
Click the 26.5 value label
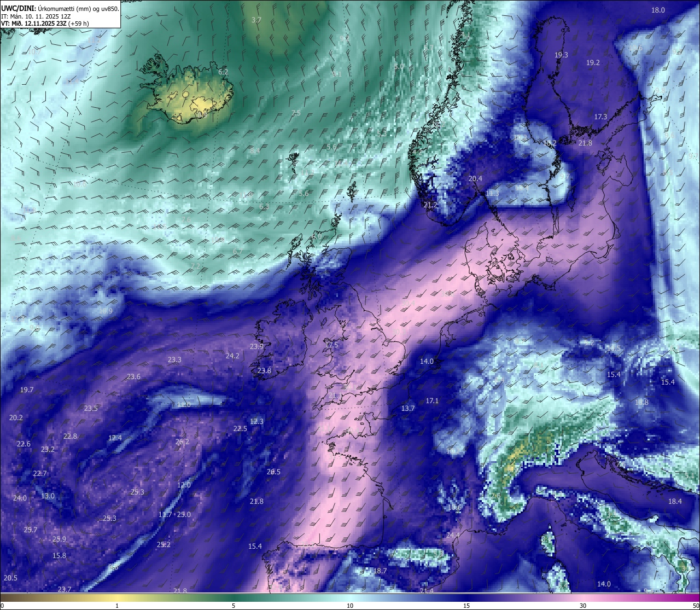pos(273,472)
